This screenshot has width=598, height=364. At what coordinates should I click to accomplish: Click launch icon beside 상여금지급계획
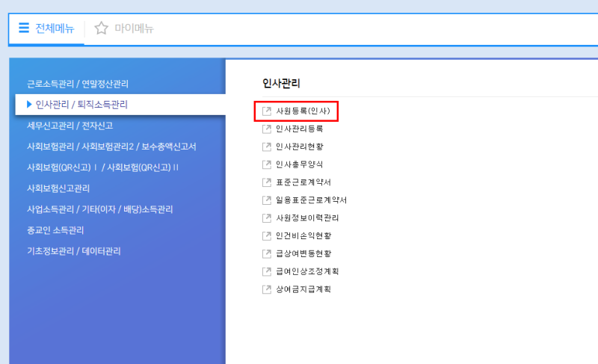point(267,289)
